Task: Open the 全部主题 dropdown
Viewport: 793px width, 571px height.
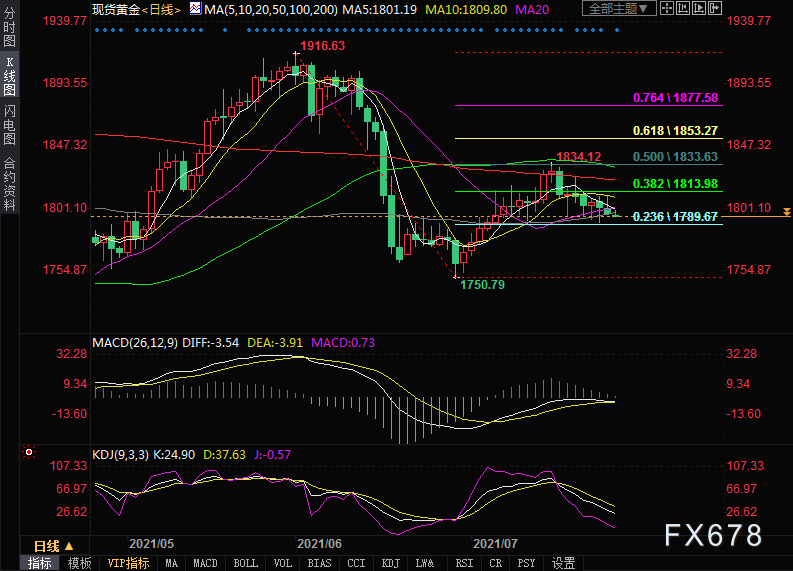Action: coord(619,9)
